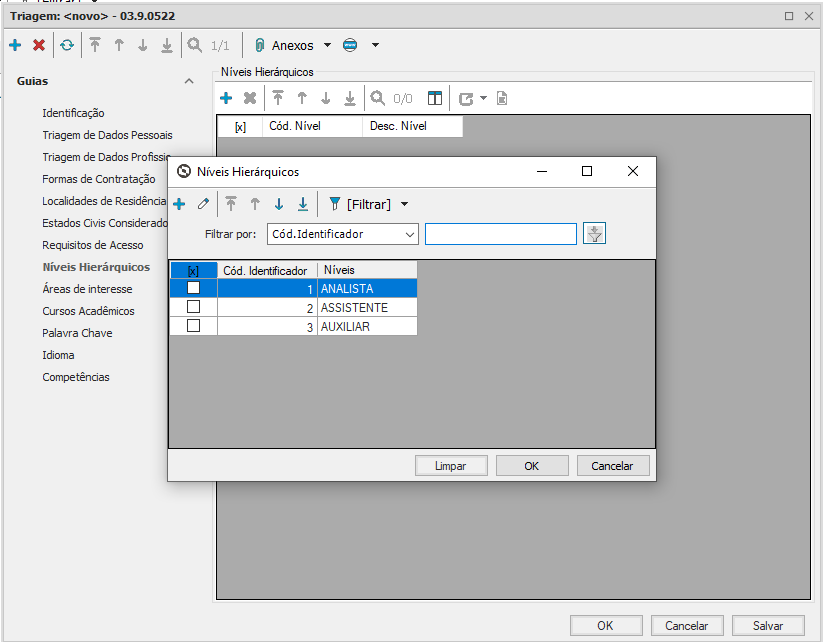Click the pencil edit icon in the dialog
Viewport: 823px width, 642px height.
click(x=204, y=204)
